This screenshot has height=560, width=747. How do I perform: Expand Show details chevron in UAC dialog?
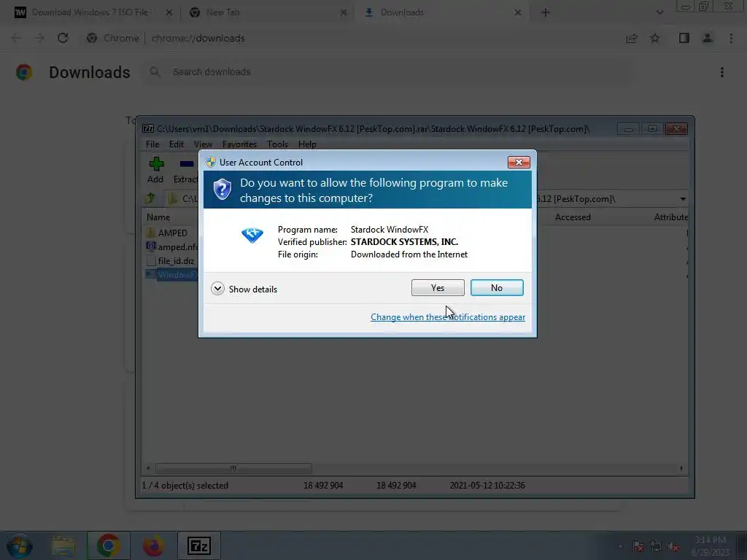tap(217, 289)
